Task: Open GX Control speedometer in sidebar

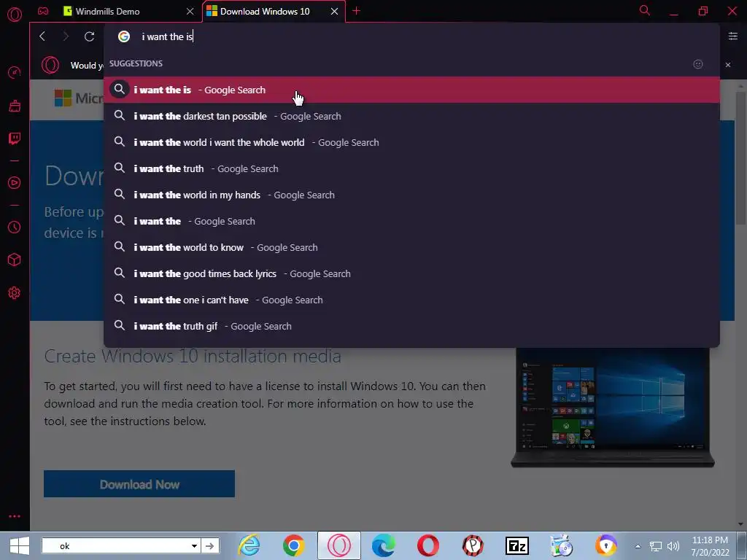Action: (15, 72)
